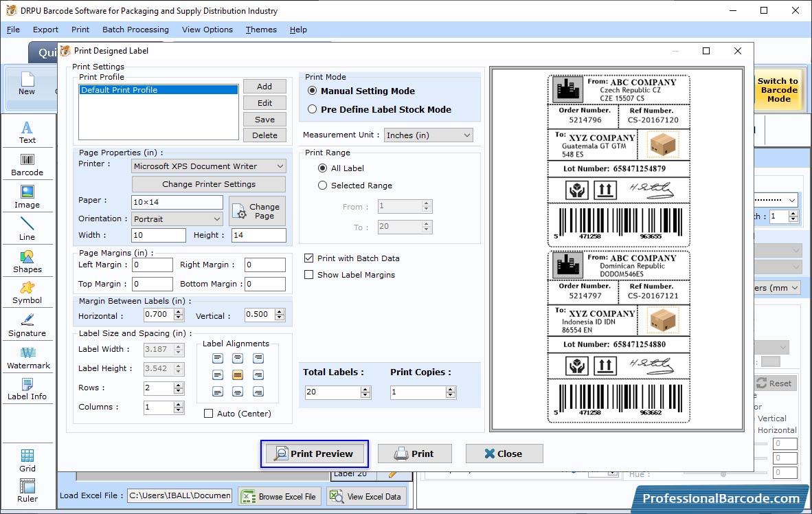Close the Print Designed Label dialog
The height and width of the screenshot is (514, 812).
coord(504,454)
